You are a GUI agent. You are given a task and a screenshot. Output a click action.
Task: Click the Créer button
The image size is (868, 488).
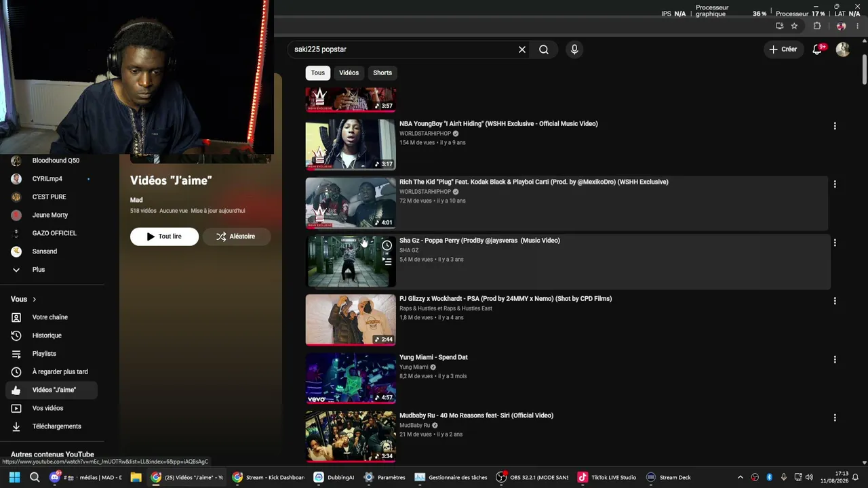[x=783, y=49]
